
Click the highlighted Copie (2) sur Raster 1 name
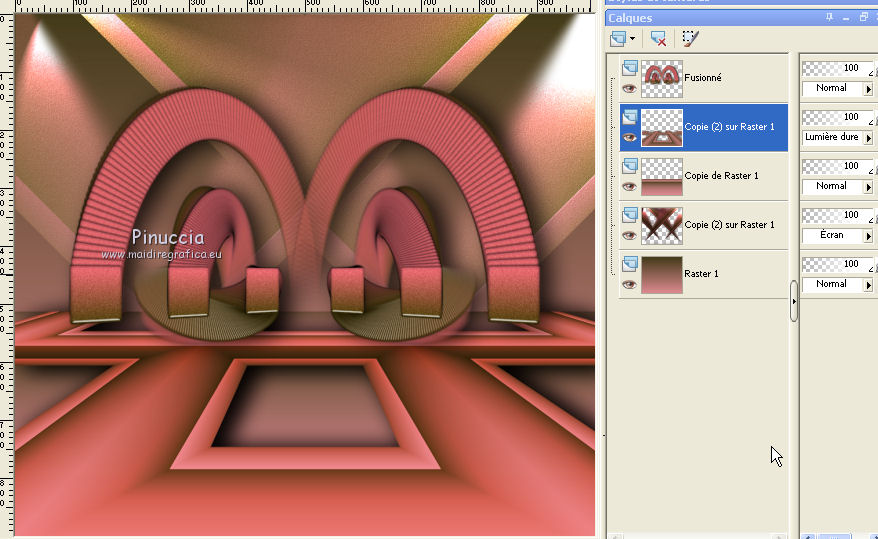(x=730, y=127)
